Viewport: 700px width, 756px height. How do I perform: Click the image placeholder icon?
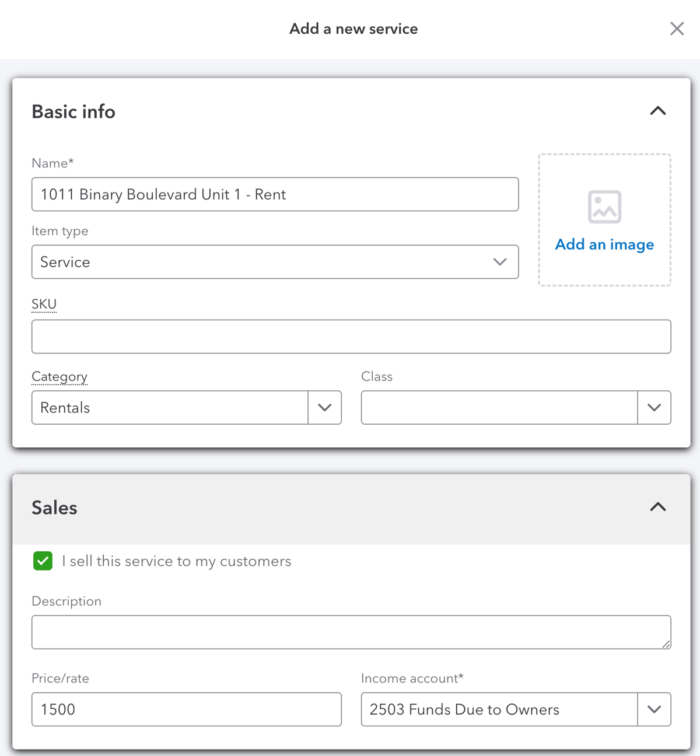[x=604, y=207]
